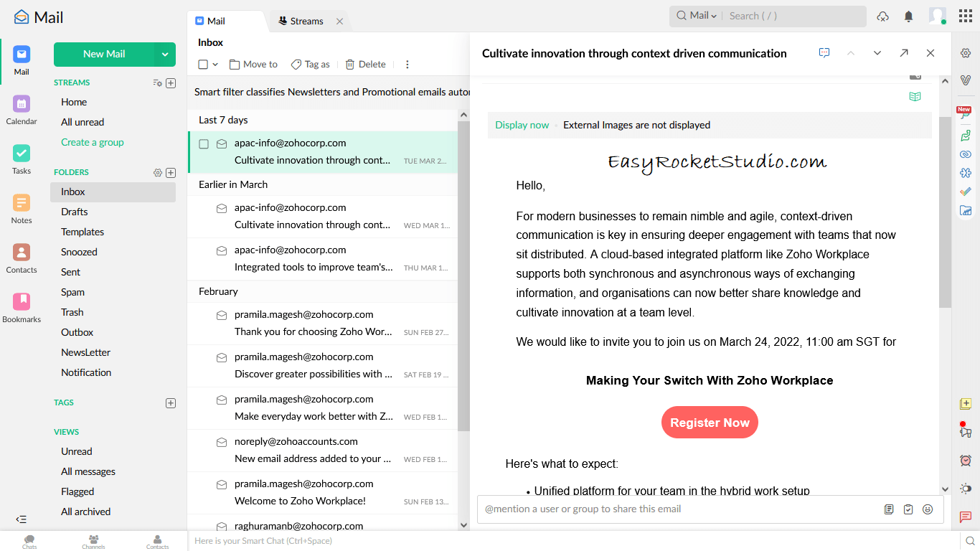
Task: Switch to the Streams tab
Action: [307, 21]
